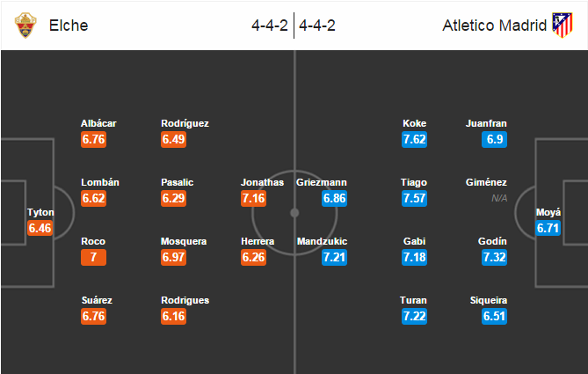Click the Mandzukic player name

(x=322, y=241)
